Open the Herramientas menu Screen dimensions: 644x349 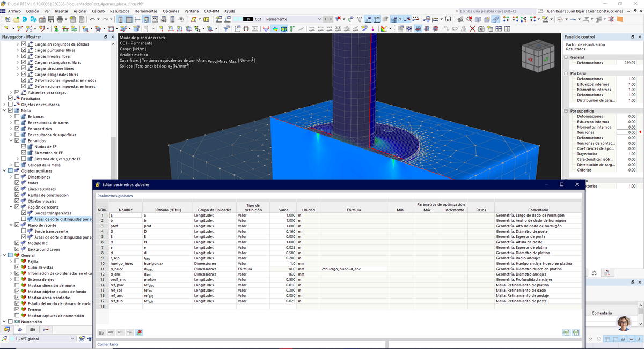146,11
